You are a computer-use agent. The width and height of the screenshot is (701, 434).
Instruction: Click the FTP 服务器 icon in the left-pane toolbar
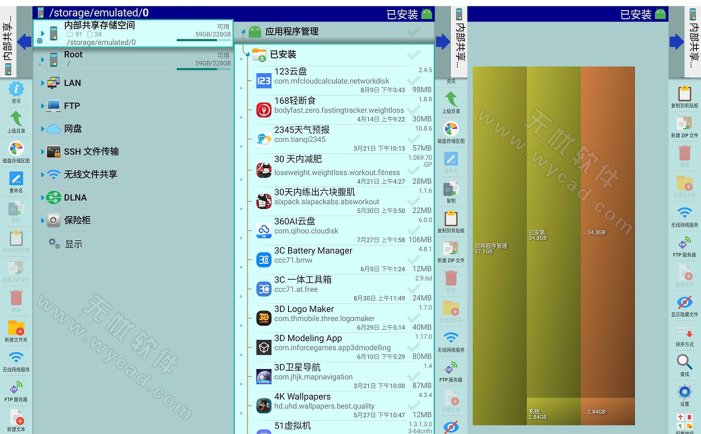point(16,388)
